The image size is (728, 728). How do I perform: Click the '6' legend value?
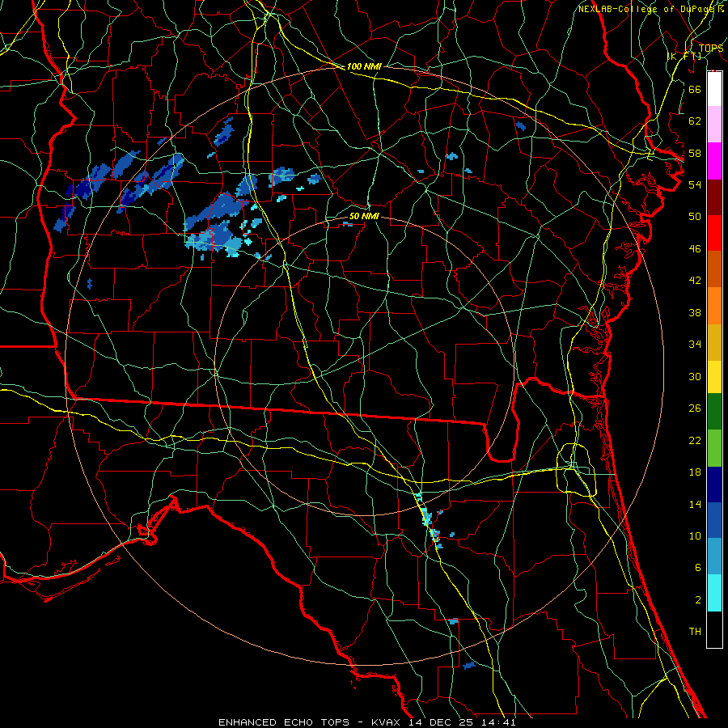pos(697,568)
